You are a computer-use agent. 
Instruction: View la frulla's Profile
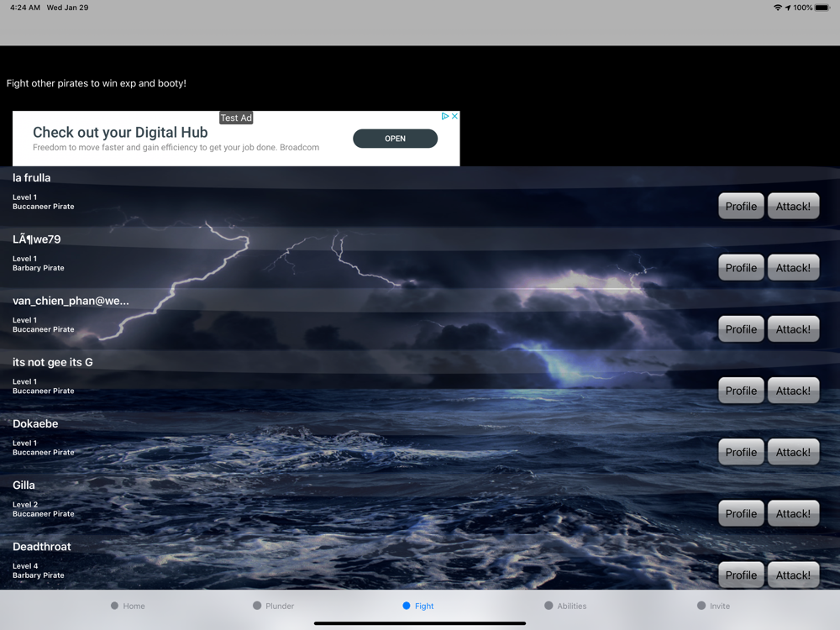pyautogui.click(x=741, y=207)
